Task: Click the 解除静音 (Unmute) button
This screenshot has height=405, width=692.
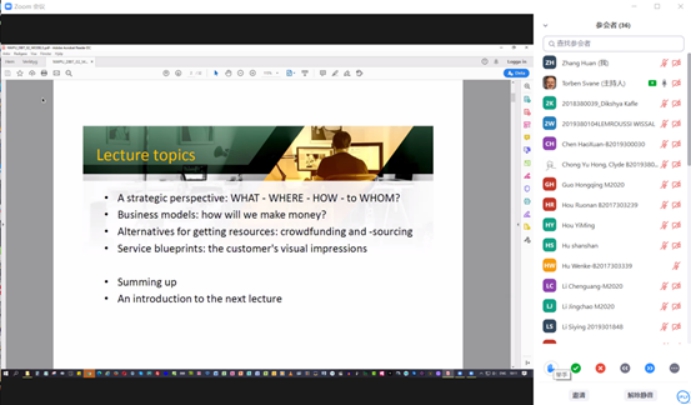Action: click(640, 395)
